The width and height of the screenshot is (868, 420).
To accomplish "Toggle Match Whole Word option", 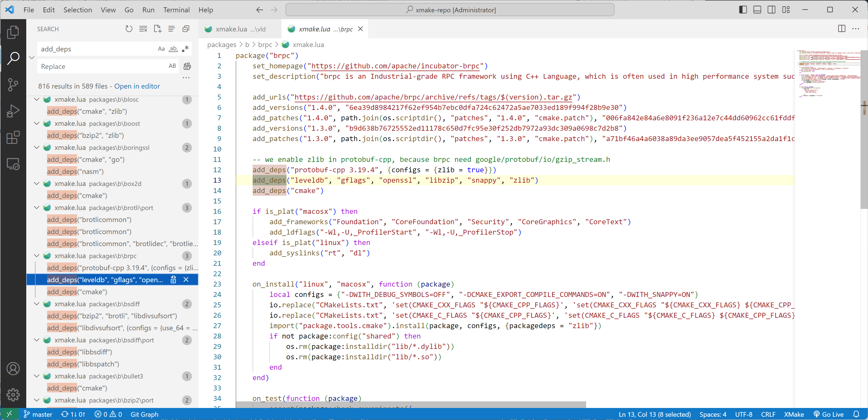I will coord(173,49).
